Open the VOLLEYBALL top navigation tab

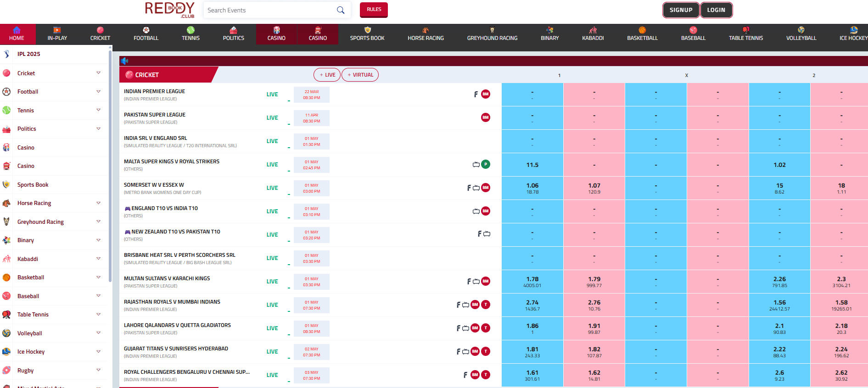pyautogui.click(x=801, y=34)
